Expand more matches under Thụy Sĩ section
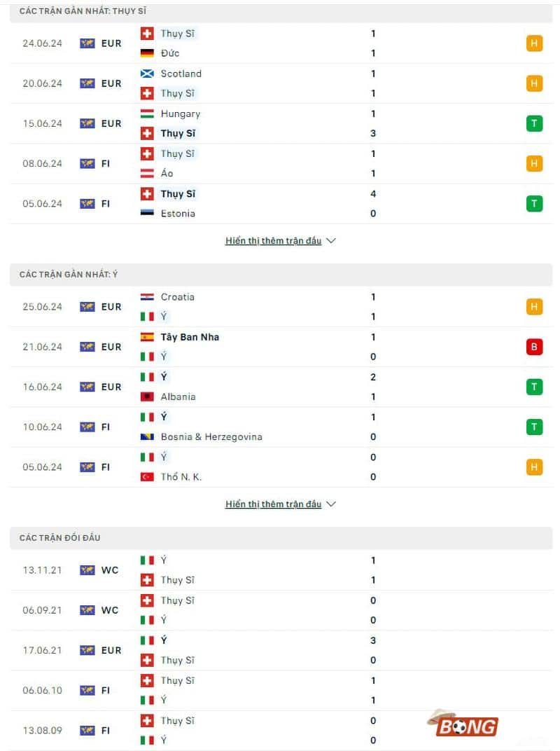This screenshot has width=560, height=751. (280, 240)
